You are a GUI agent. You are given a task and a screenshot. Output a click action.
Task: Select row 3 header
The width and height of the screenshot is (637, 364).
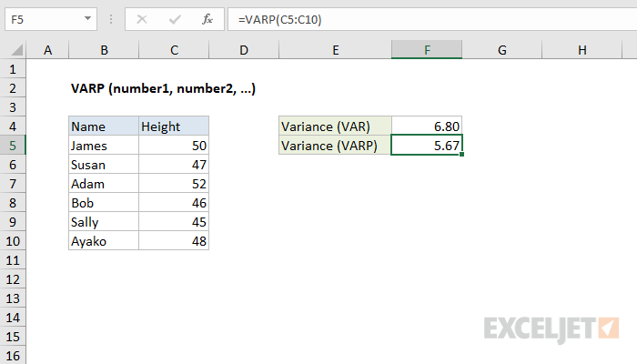tap(13, 107)
